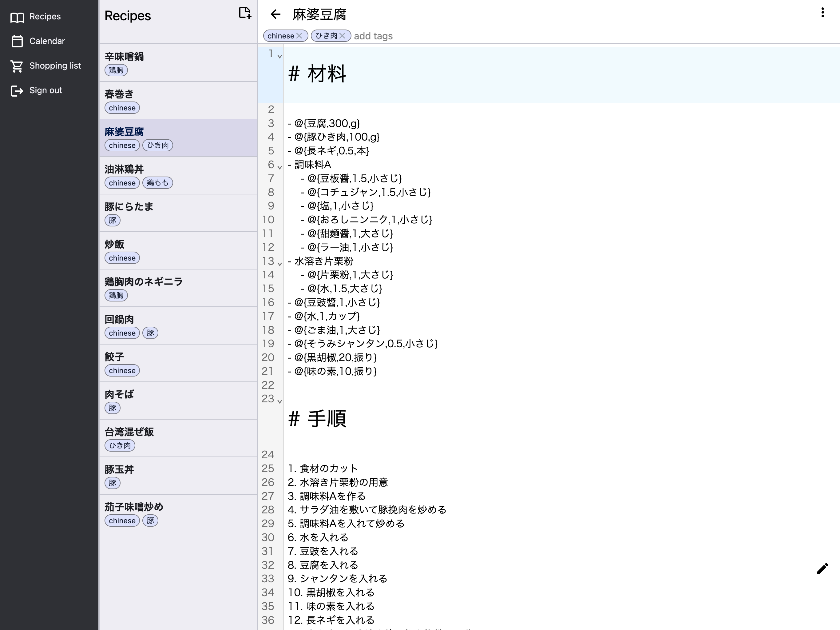Click line @{片栗粉,1,大さじ}
The image size is (840, 630).
tap(347, 274)
